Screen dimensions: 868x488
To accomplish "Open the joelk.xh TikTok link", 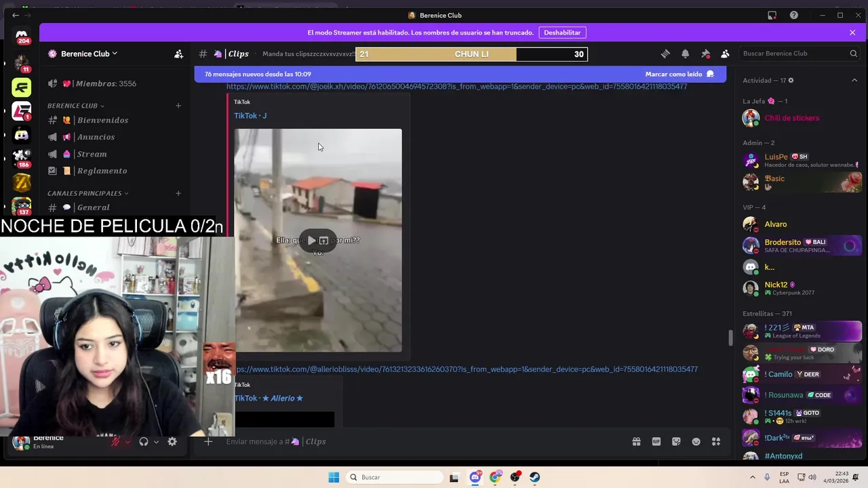I will coord(456,86).
